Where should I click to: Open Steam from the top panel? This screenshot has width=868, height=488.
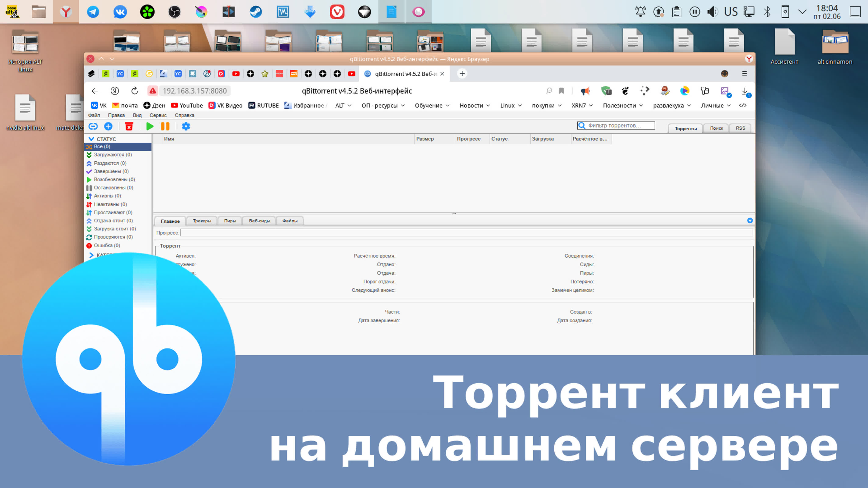[256, 12]
